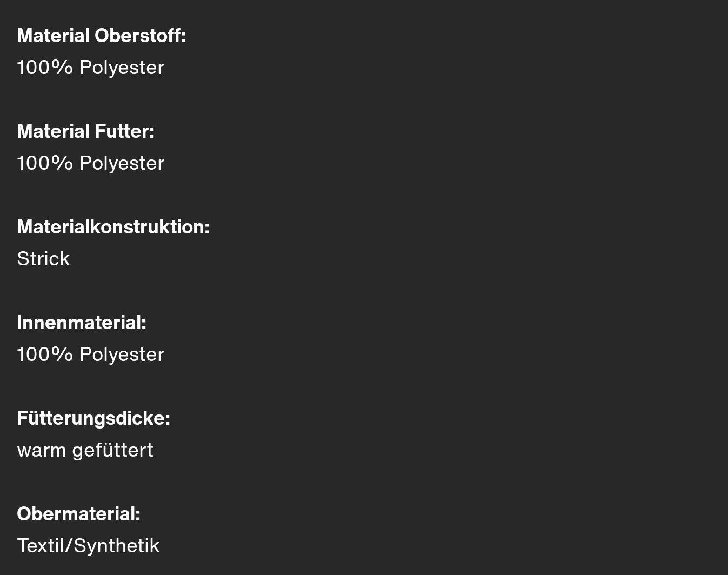The height and width of the screenshot is (575, 728).
Task: Click the word 'Synthetik' in last line
Action: (116, 546)
